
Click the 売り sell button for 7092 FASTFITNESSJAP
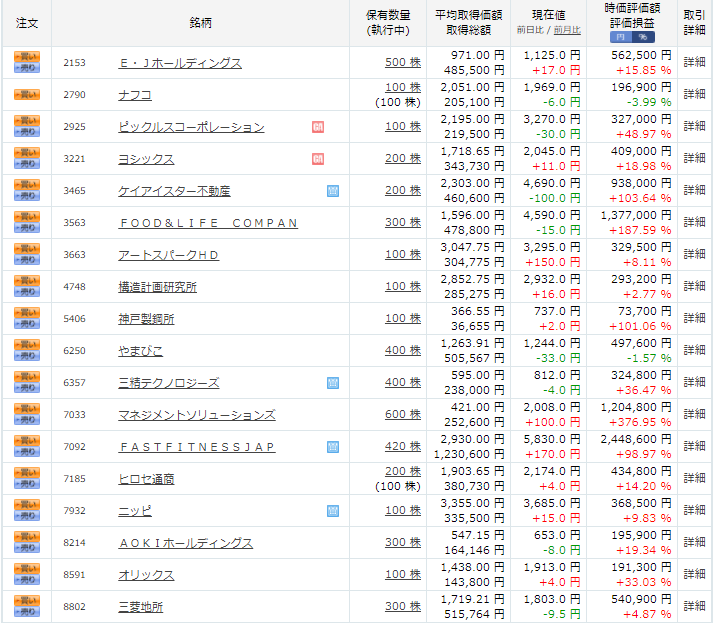pos(27,452)
